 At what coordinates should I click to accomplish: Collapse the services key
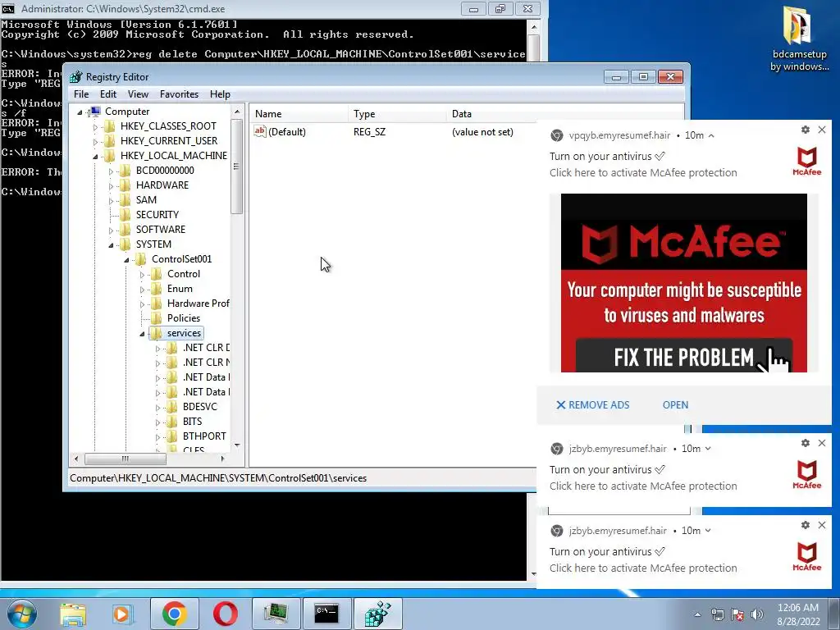tap(142, 334)
